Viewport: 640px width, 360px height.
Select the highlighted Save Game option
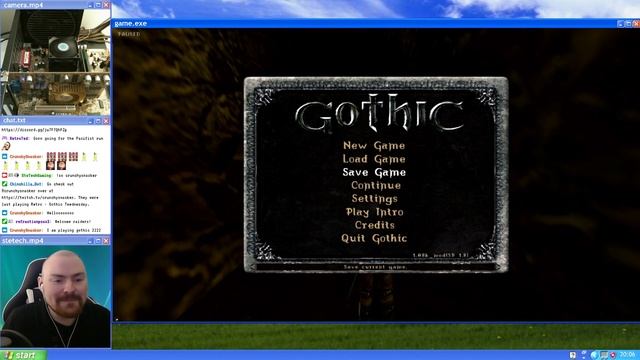(374, 172)
